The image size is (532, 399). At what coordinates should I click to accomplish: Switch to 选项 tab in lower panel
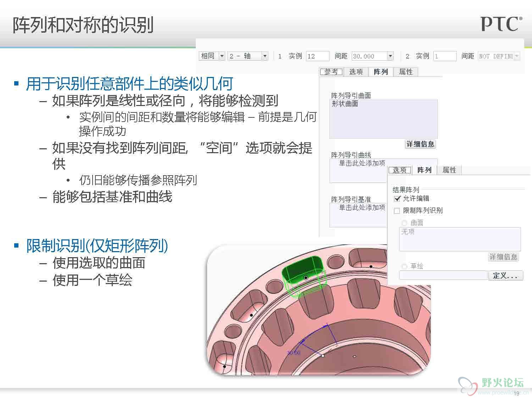pos(400,170)
